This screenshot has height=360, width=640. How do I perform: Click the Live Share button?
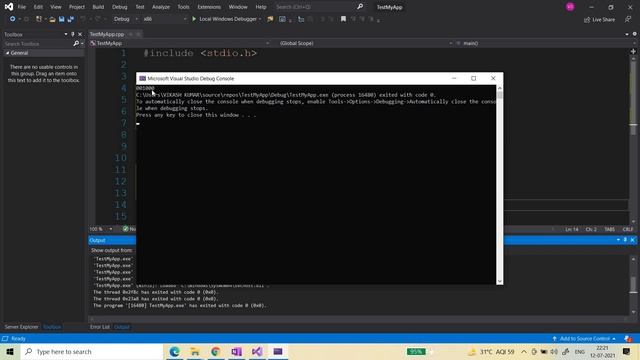[599, 19]
